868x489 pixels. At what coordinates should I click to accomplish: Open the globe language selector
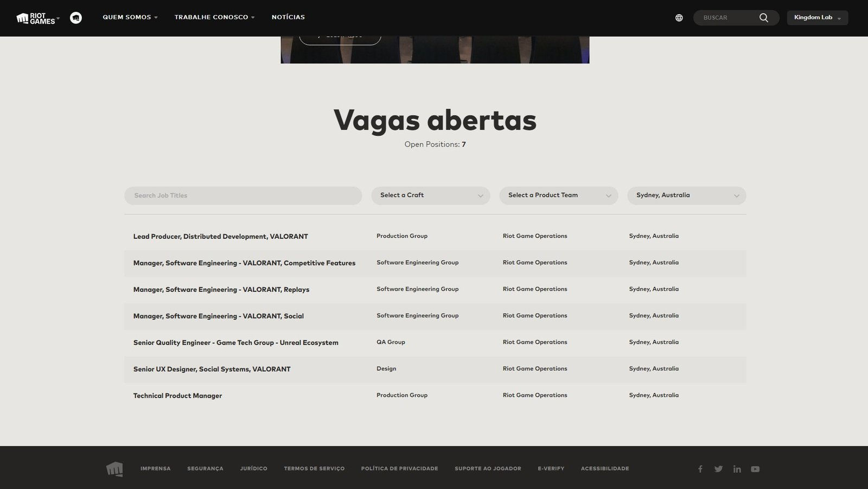[x=679, y=18]
